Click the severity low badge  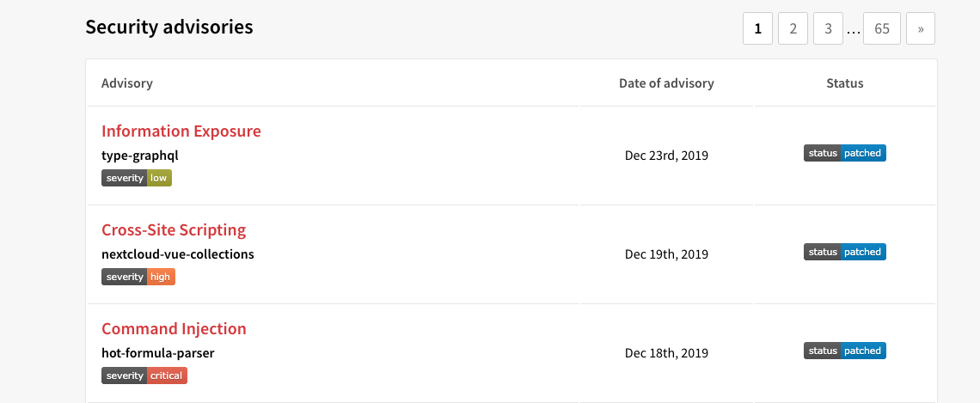pos(137,178)
